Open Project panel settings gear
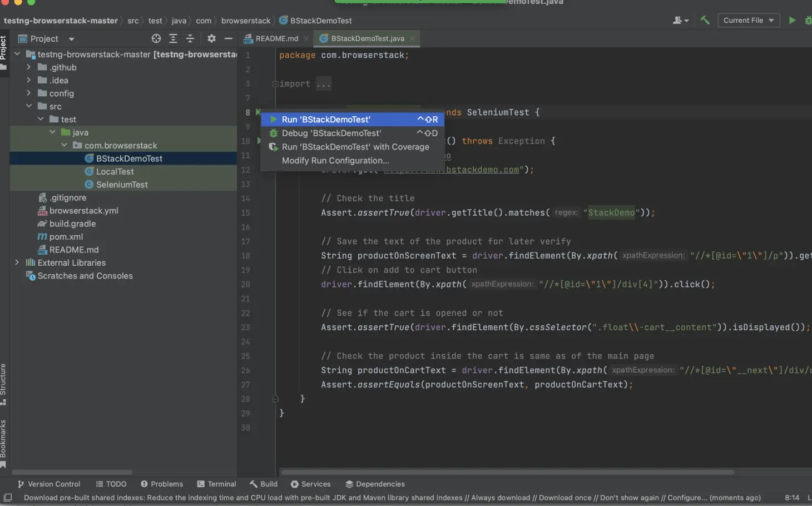 click(x=211, y=38)
